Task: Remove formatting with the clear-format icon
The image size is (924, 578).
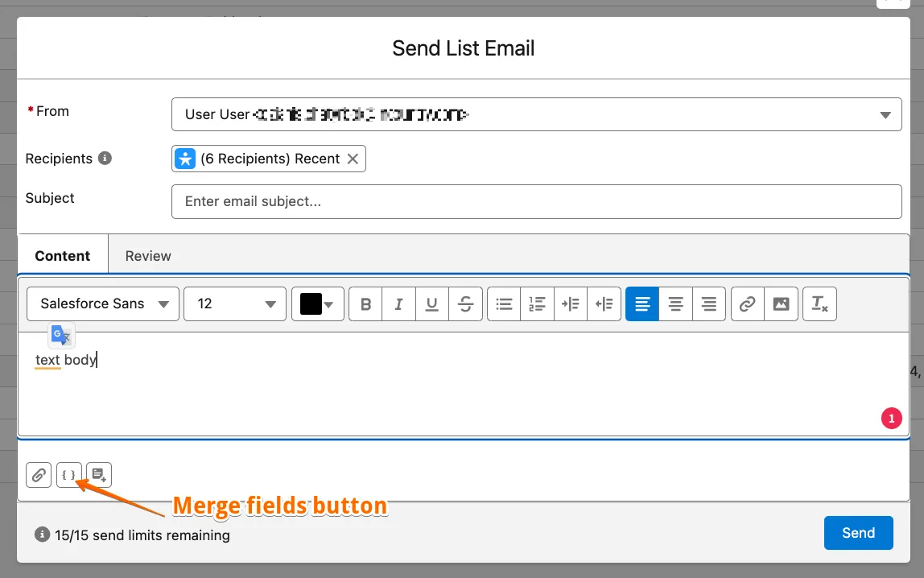Action: tap(819, 304)
